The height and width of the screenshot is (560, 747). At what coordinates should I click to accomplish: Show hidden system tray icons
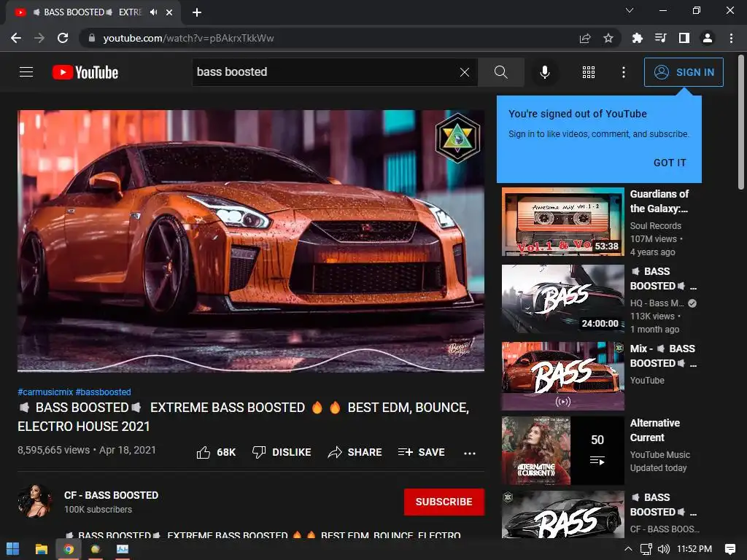(x=628, y=549)
